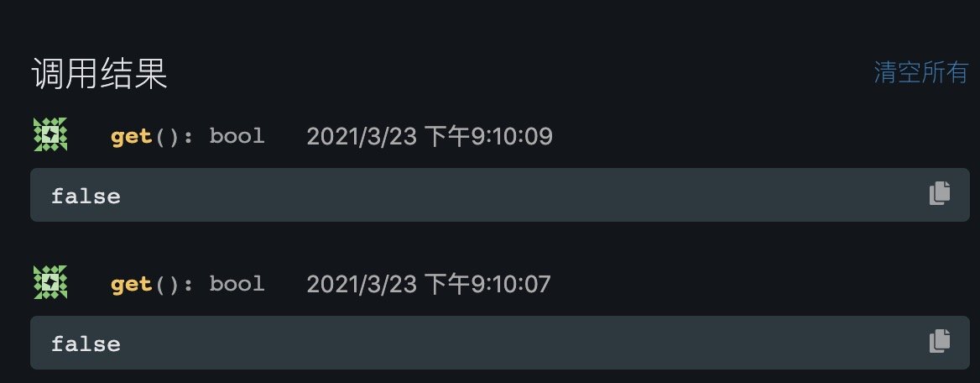
Task: Click the 调用结果 heading
Action: click(x=99, y=75)
